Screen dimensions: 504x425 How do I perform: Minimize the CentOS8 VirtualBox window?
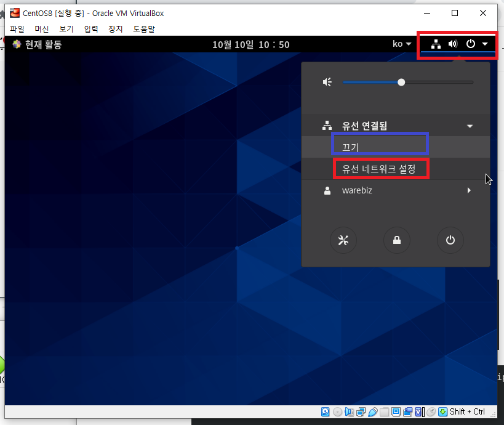point(427,13)
